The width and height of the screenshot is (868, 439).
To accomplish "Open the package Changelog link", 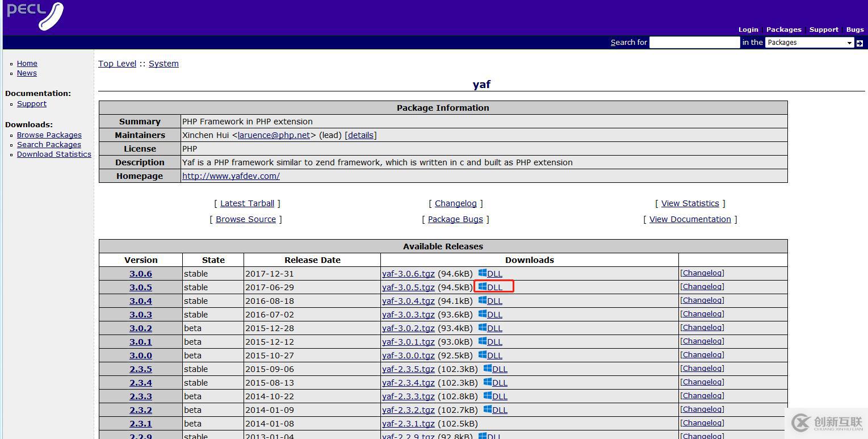I will coord(456,203).
